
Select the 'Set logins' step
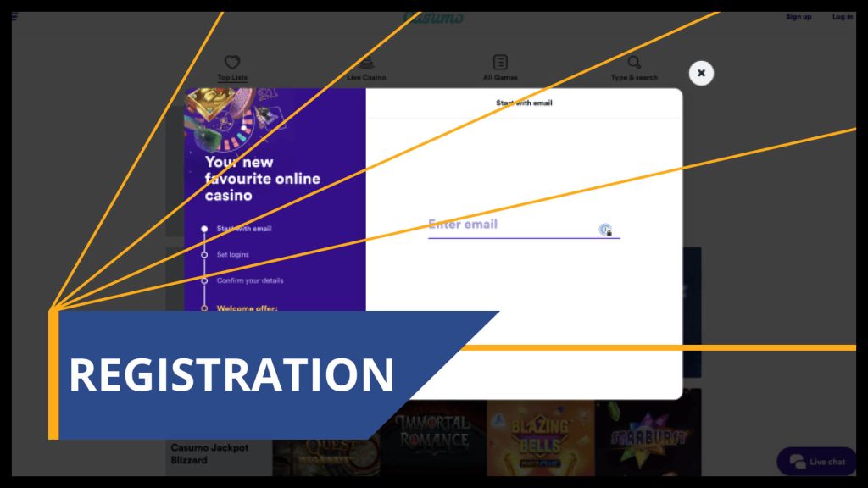coord(232,254)
